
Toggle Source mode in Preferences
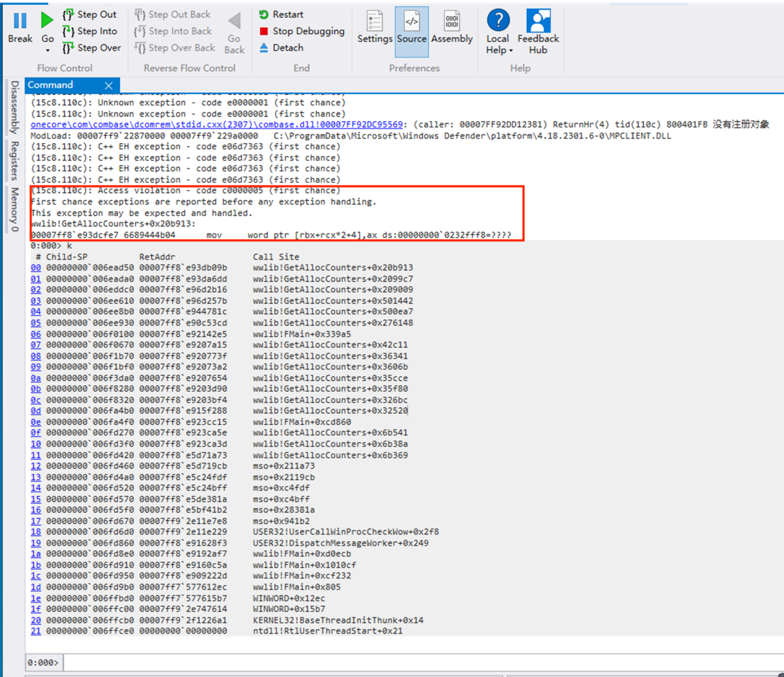[x=412, y=28]
